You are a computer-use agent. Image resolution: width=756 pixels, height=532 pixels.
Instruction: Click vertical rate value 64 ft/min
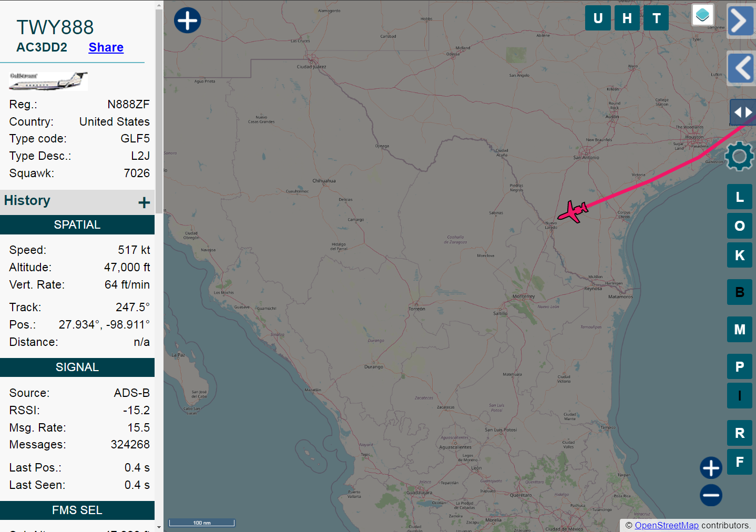127,285
